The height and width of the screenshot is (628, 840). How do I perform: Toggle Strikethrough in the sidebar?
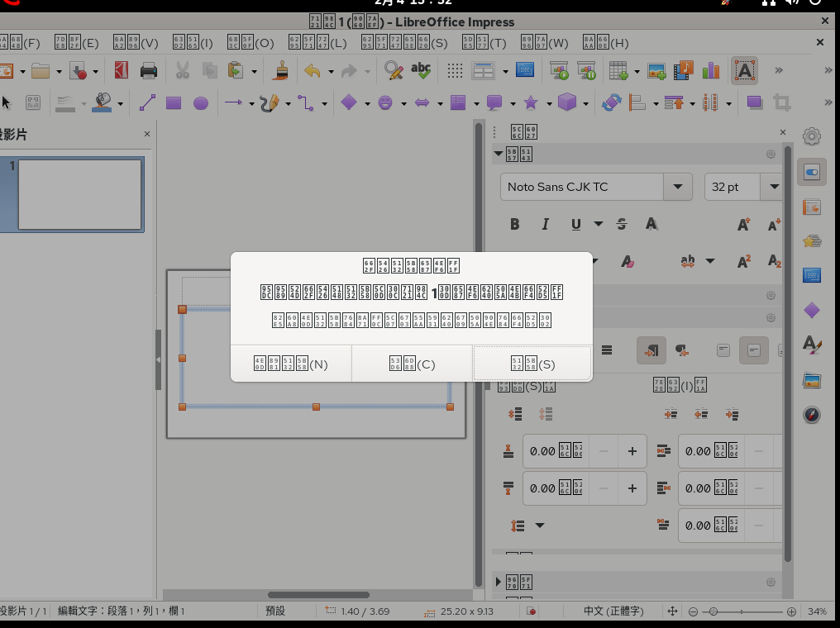(x=622, y=224)
